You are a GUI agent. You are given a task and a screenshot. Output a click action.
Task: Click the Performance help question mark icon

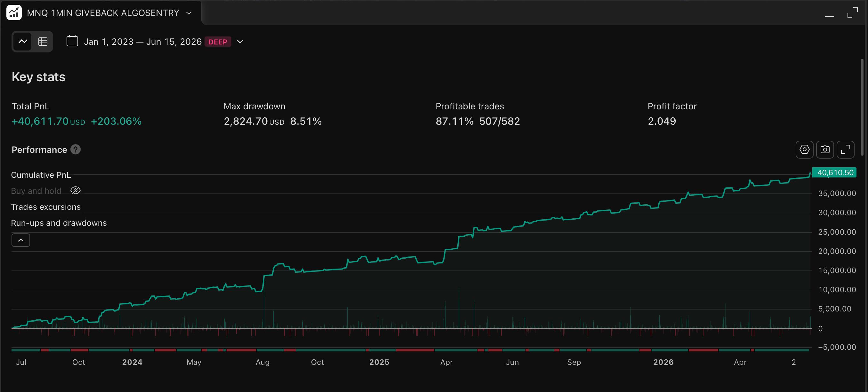point(76,149)
